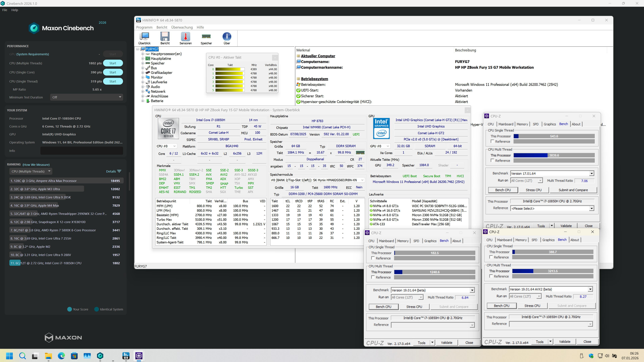Click the memory module icon next to 99.8 MHz

(360, 153)
